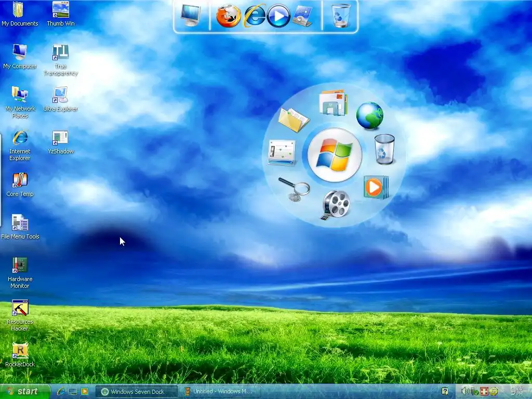Open the mail icon in circle dock

tap(333, 102)
